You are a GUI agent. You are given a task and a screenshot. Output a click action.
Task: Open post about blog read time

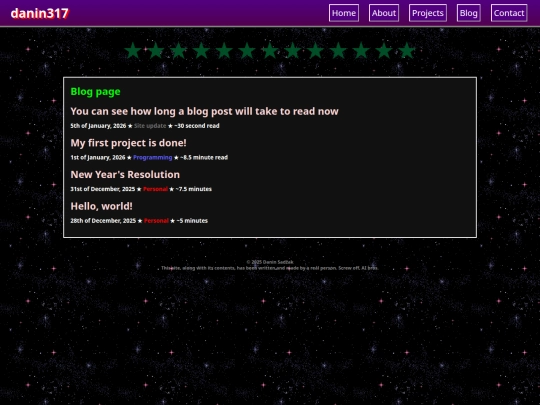205,111
